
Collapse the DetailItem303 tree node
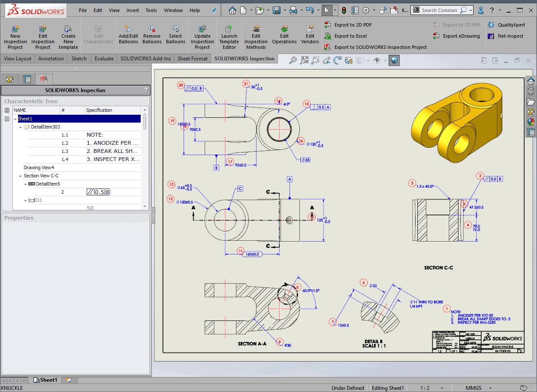click(21, 127)
